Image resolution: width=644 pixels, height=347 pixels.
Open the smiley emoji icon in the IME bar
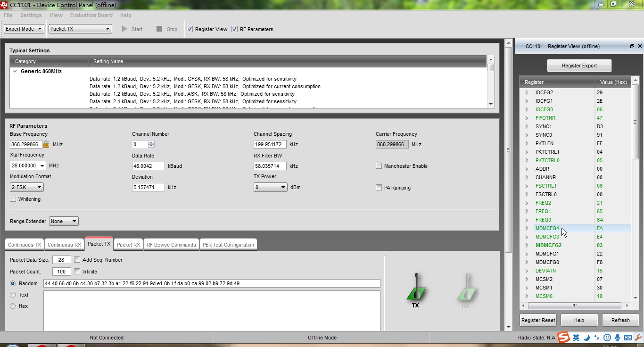coord(607,338)
